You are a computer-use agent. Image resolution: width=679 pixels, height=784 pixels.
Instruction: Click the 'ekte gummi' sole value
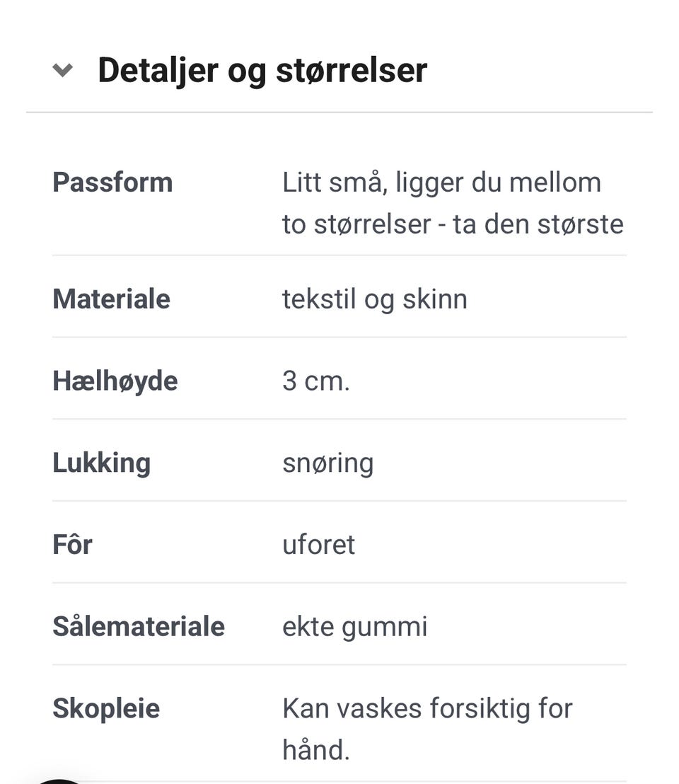pyautogui.click(x=355, y=628)
